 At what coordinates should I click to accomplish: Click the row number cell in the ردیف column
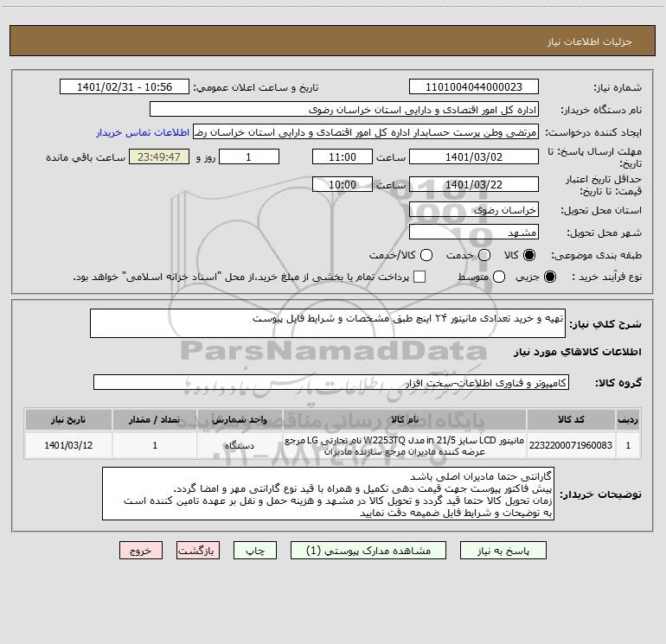tap(628, 445)
